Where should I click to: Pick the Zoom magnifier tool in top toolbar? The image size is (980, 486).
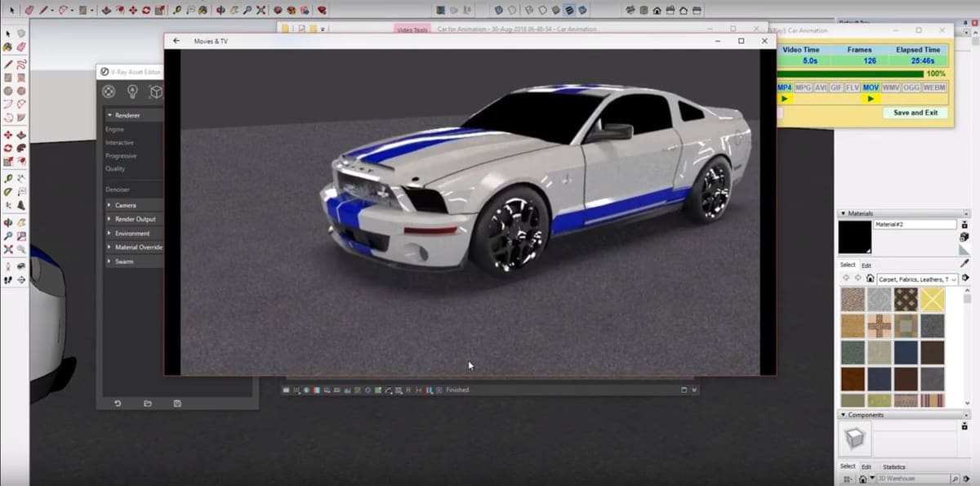pyautogui.click(x=247, y=11)
